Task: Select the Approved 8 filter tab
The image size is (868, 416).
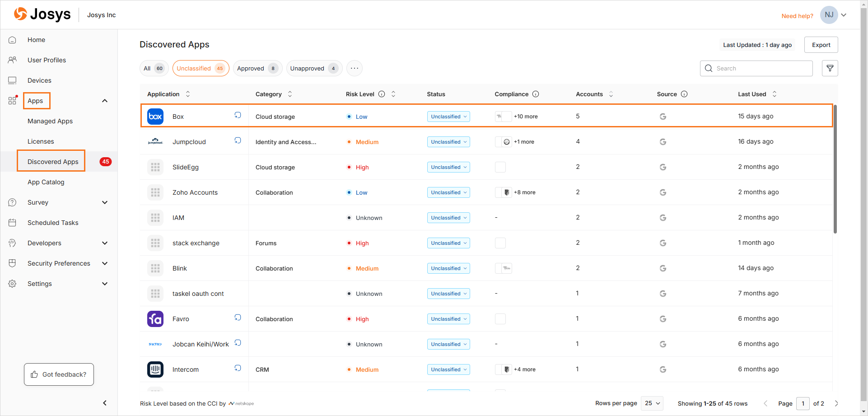Action: click(x=258, y=68)
